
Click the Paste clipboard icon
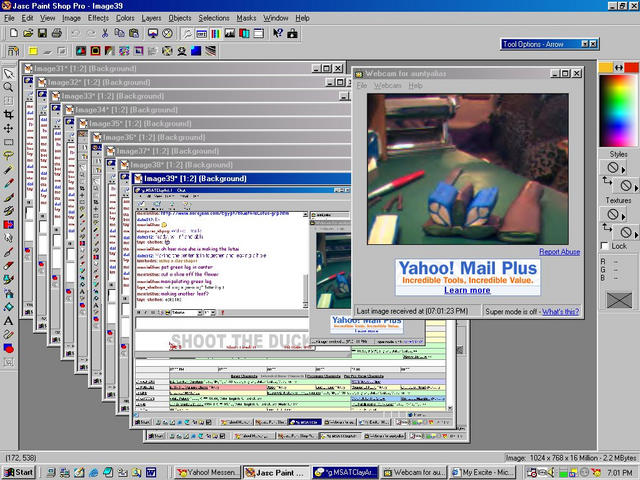(x=133, y=33)
